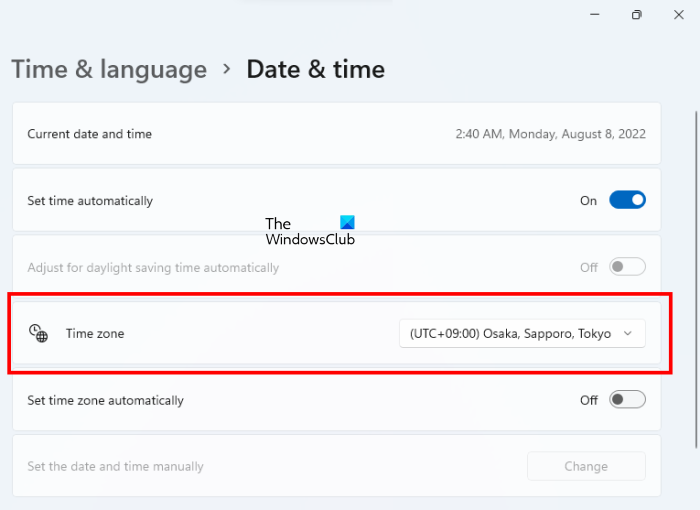Viewport: 700px width, 510px height.
Task: Click the Time zone globe-clock icon
Action: (x=38, y=333)
